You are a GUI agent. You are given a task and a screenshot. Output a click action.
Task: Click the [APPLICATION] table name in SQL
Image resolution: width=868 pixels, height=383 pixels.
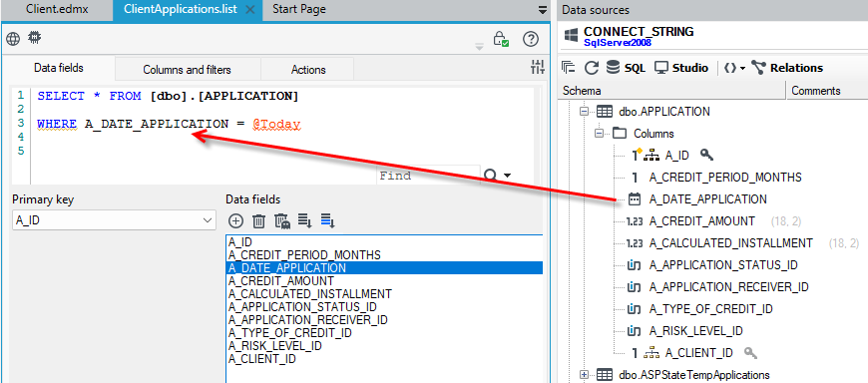(247, 96)
